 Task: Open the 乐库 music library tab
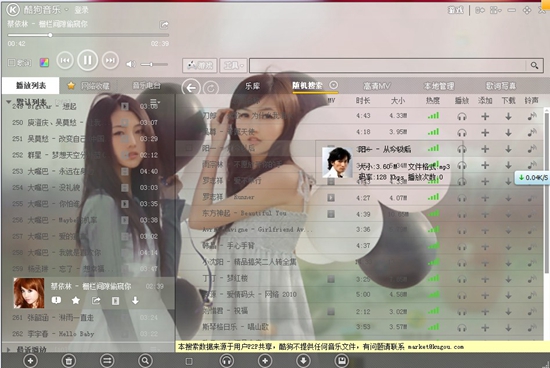tap(253, 86)
